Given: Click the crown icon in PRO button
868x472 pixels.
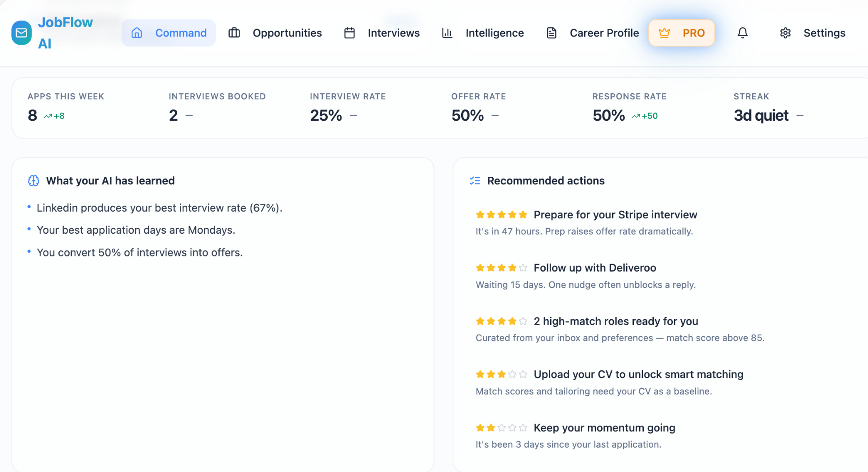Looking at the screenshot, I should tap(664, 33).
